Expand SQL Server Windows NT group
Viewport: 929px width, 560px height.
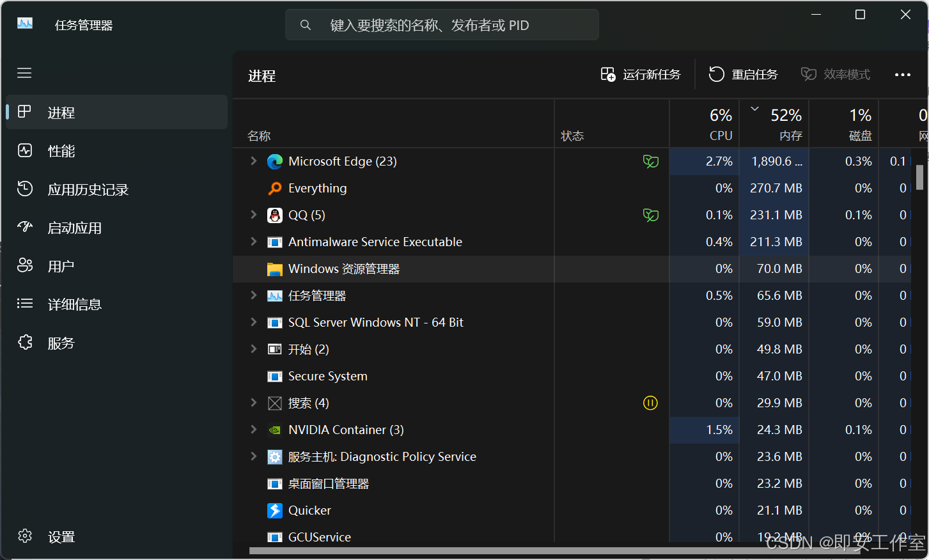[x=253, y=322]
